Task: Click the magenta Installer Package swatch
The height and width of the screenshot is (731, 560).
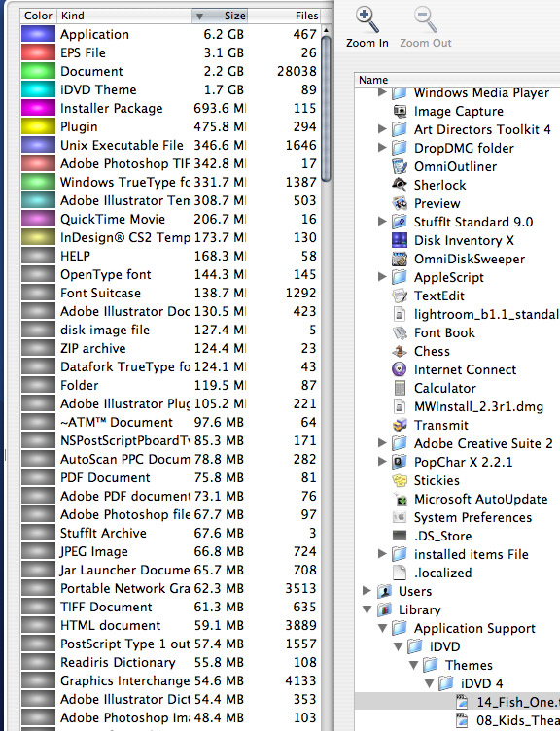Action: point(38,108)
